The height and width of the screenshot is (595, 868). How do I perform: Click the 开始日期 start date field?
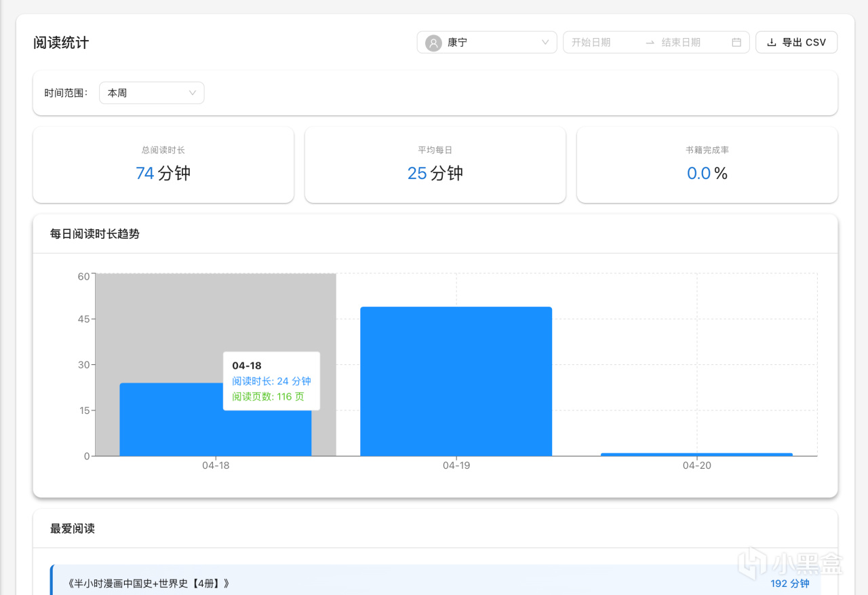[602, 42]
